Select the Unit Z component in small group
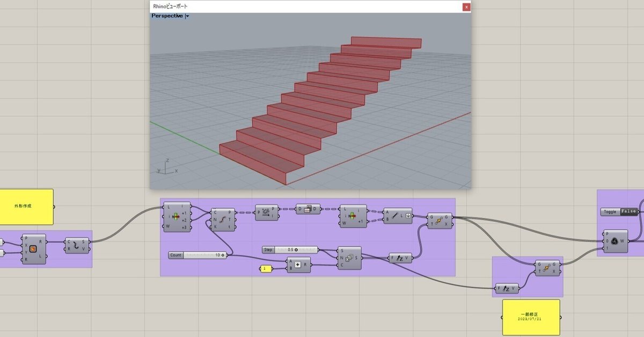The width and height of the screenshot is (644, 337). [507, 288]
